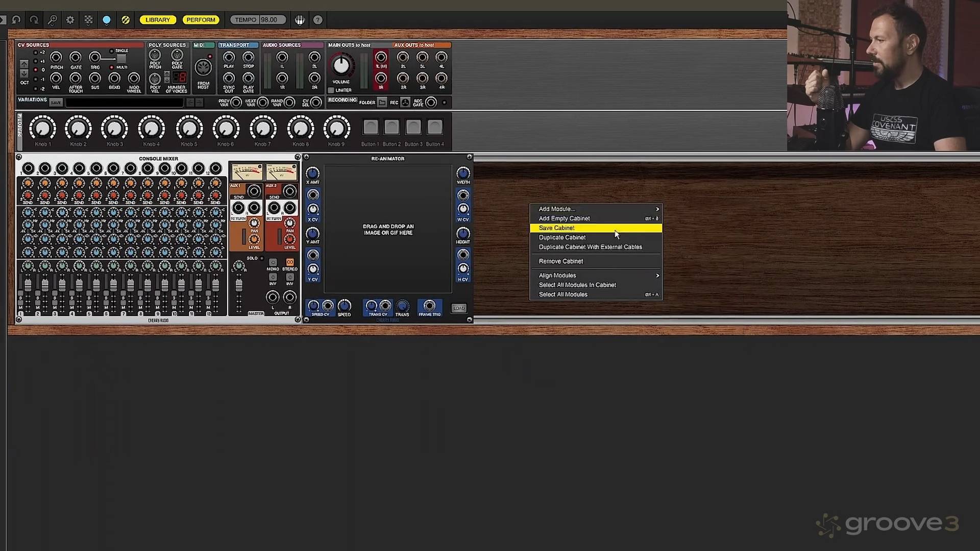Open the on-screen keyboard icon
Image resolution: width=980 pixels, height=551 pixels.
[x=300, y=20]
